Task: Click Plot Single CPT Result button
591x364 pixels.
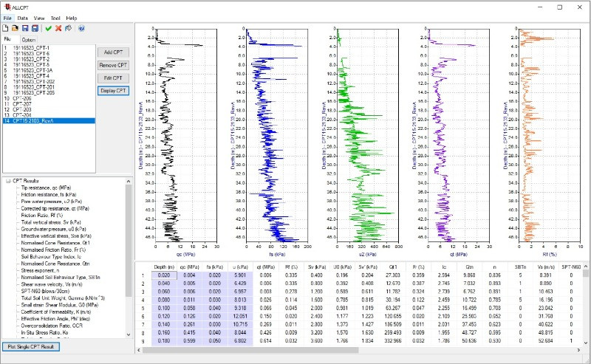Action: tap(31, 347)
